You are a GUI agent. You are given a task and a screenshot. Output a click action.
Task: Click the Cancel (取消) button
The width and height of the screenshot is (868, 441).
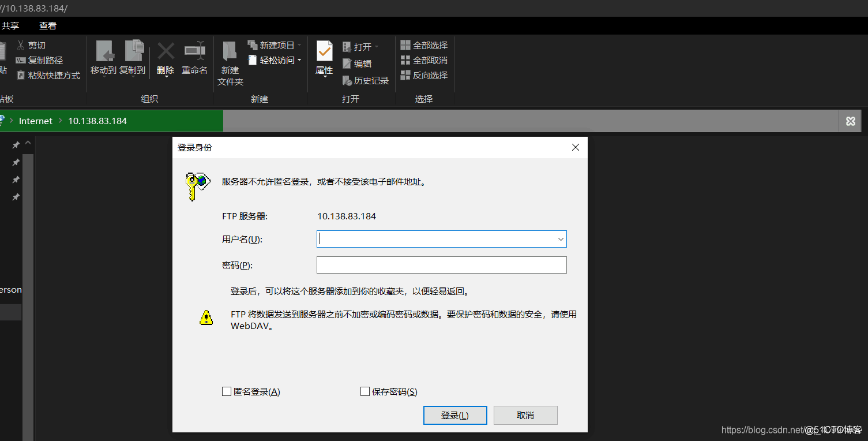(x=525, y=415)
